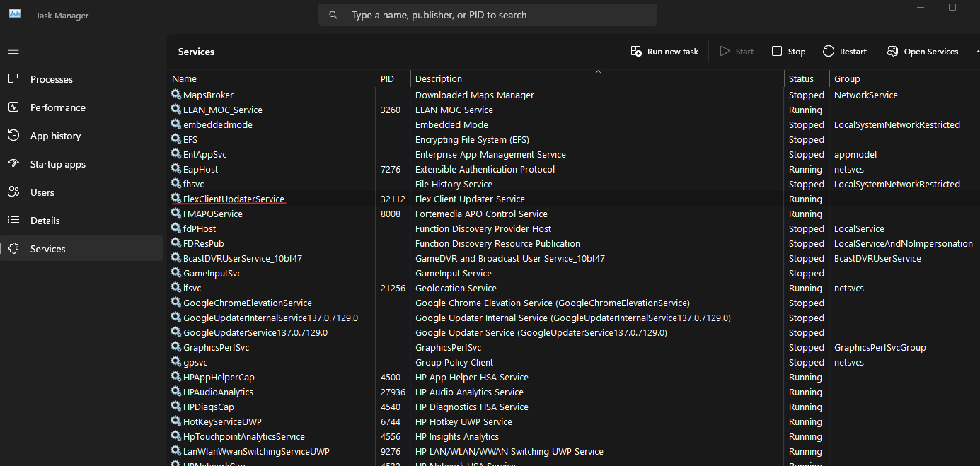This screenshot has height=466, width=980.
Task: Click the gear icon beside gpsvc
Action: pyautogui.click(x=176, y=362)
